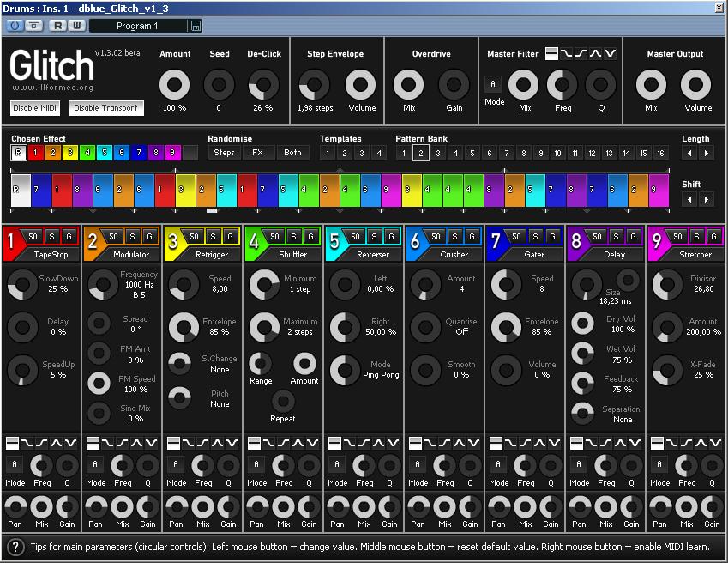The image size is (728, 563).
Task: Choose the low-pass filter shape in Crusher
Action: point(430,443)
